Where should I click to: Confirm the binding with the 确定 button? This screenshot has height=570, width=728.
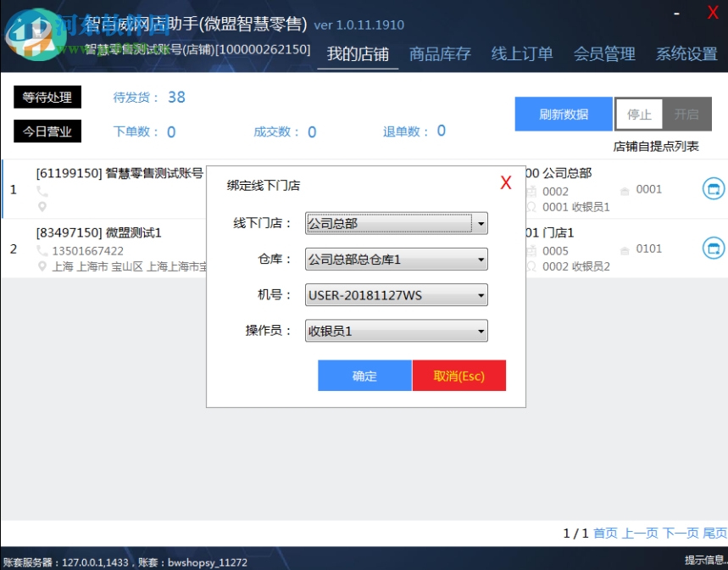(x=364, y=376)
